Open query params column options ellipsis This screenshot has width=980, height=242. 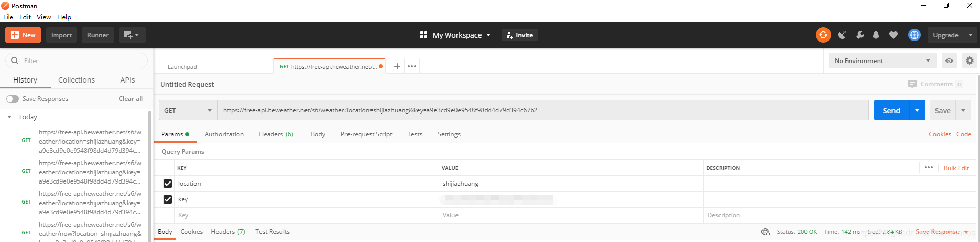[929, 167]
